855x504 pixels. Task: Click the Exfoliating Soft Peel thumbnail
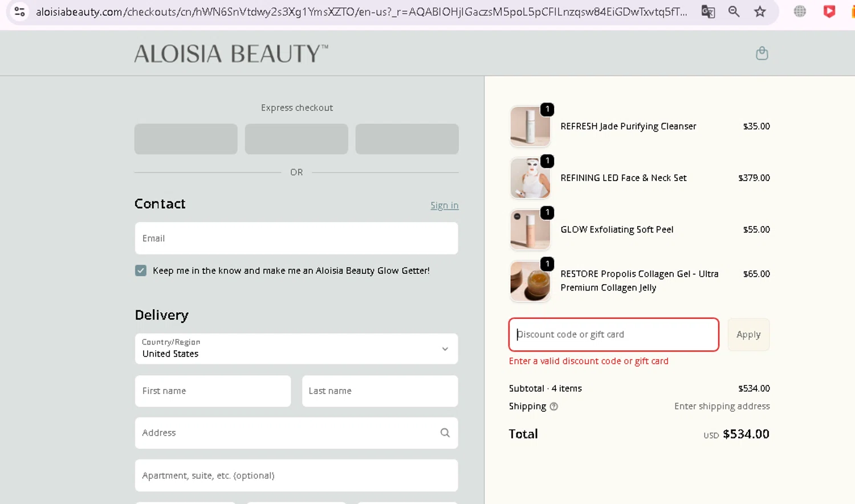click(x=530, y=230)
